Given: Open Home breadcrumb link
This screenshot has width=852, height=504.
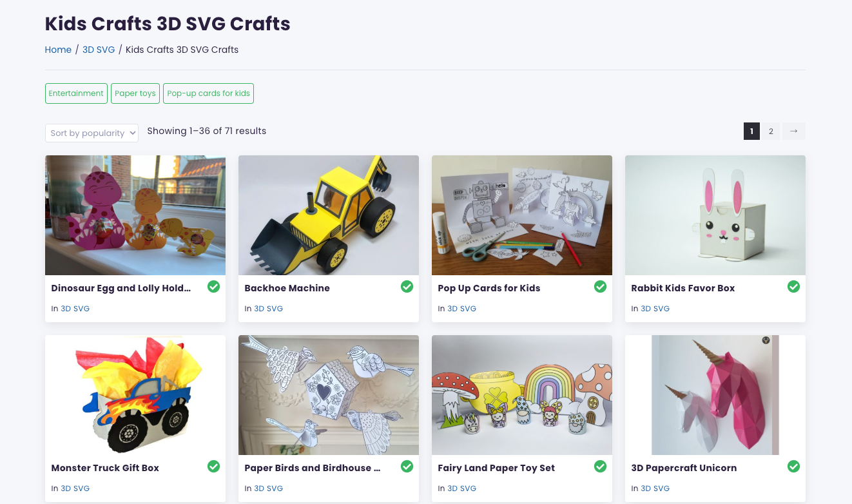Looking at the screenshot, I should (58, 50).
